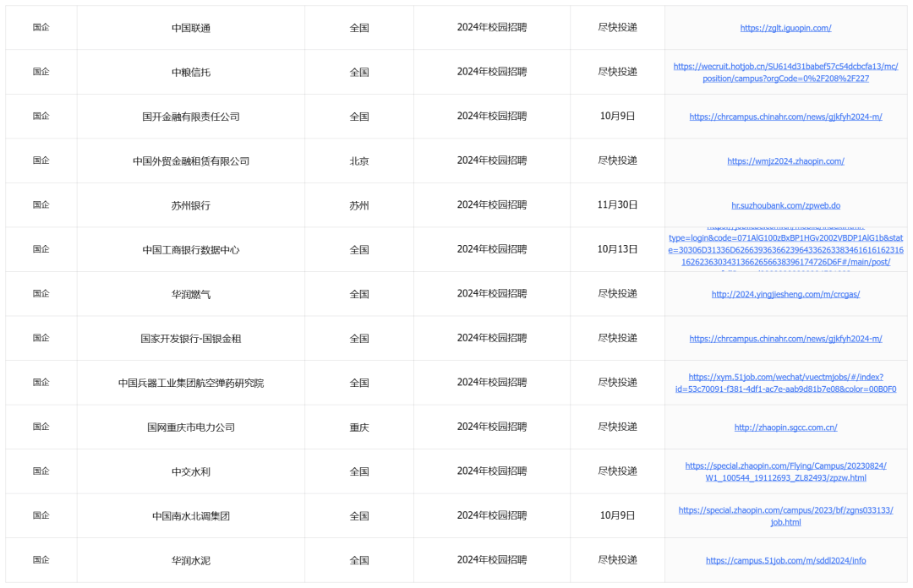Open the wmjz2024.zhaopin.com link
This screenshot has width=913, height=588.
[785, 161]
